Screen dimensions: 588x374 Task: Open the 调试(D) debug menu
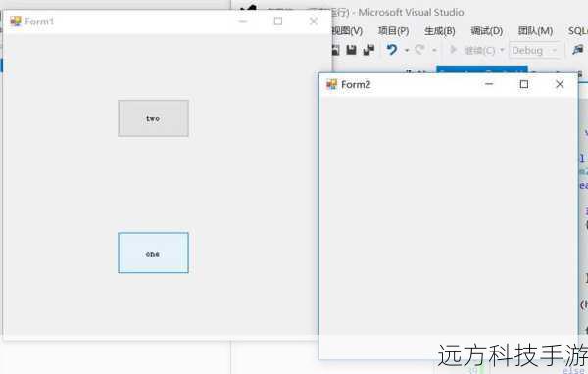coord(486,31)
